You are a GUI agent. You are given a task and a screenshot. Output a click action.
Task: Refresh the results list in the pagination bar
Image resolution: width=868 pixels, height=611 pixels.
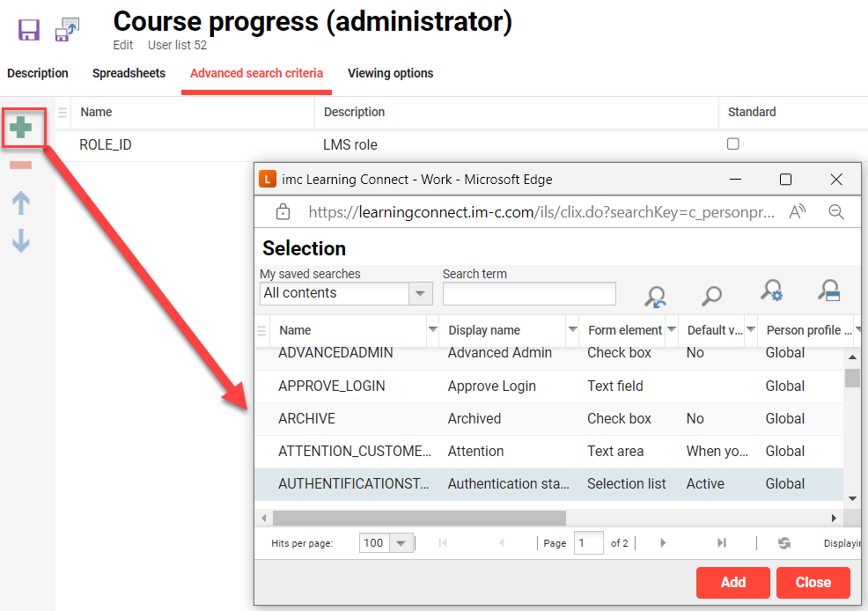pos(783,543)
